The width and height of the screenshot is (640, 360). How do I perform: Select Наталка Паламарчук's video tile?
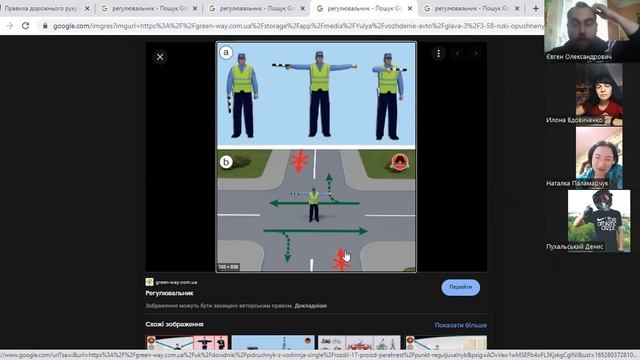(599, 158)
